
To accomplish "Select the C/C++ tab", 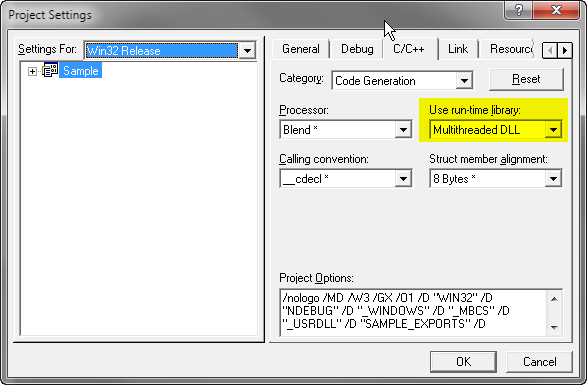I will 409,49.
